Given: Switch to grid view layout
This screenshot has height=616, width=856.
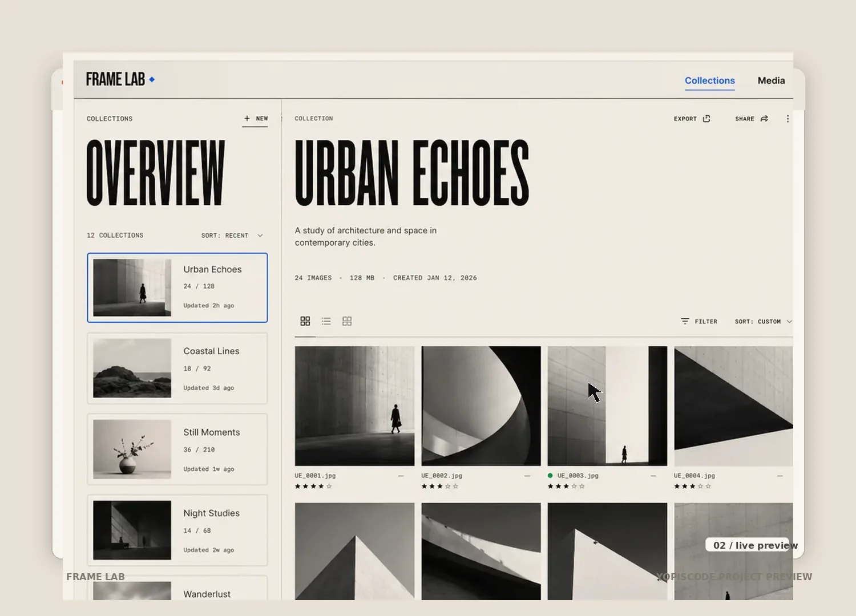Looking at the screenshot, I should pos(305,321).
